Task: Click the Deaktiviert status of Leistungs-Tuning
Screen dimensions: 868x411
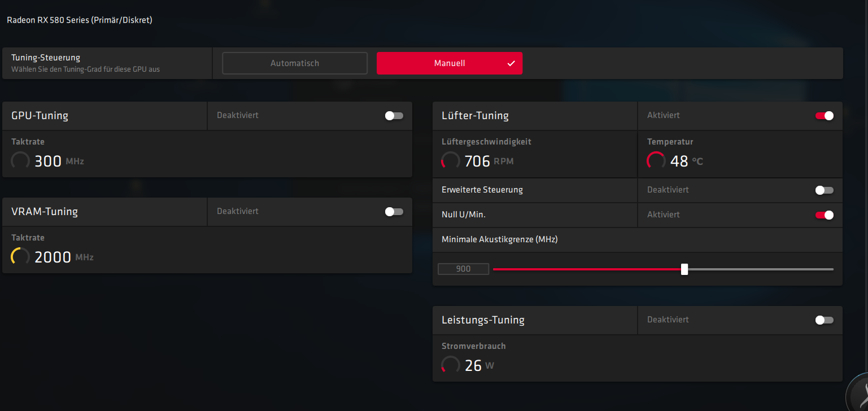Action: point(668,320)
